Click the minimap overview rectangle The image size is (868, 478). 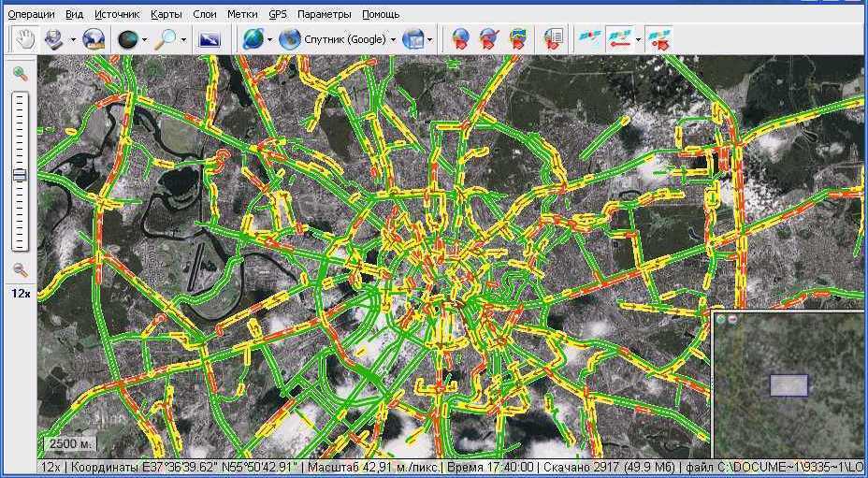(x=788, y=384)
